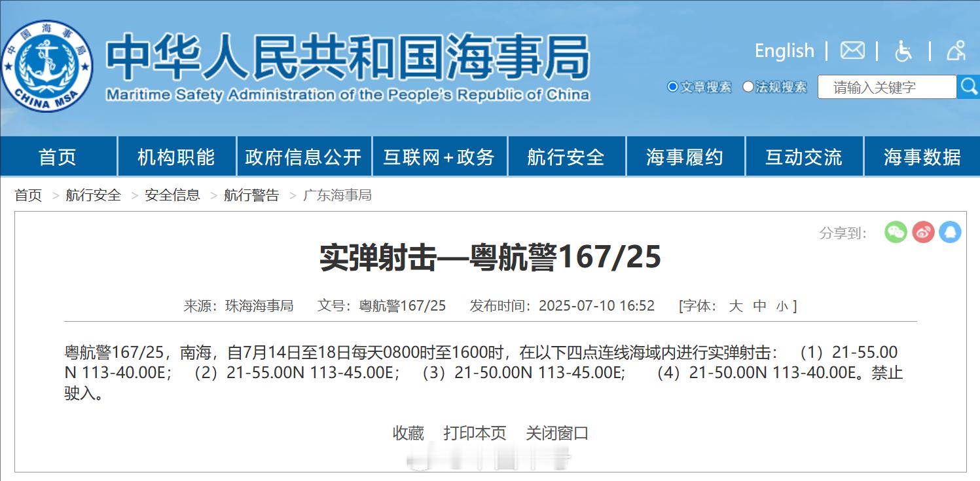980x481 pixels.
Task: Select the 法规搜索 radio button
Action: tap(748, 87)
